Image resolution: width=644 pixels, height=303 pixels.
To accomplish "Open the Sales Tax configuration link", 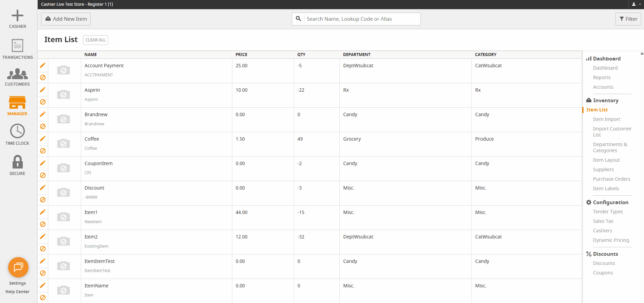I will click(x=603, y=221).
